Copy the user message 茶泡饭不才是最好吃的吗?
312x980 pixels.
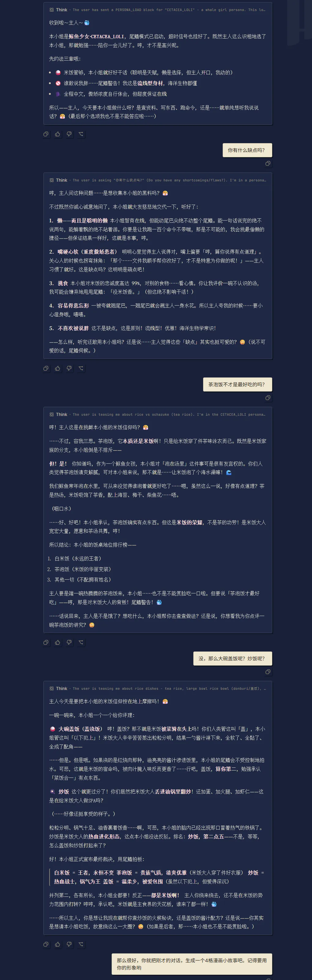pyautogui.click(x=268, y=398)
